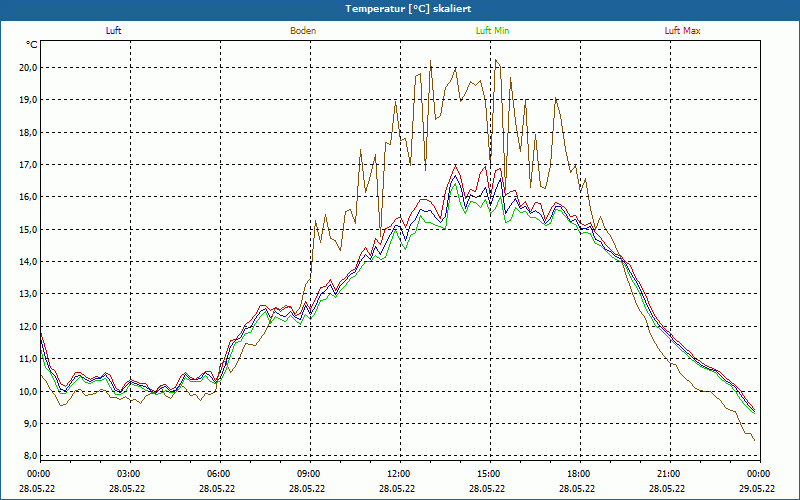
Task: Click the brown Boden legend label
Action: pos(303,31)
